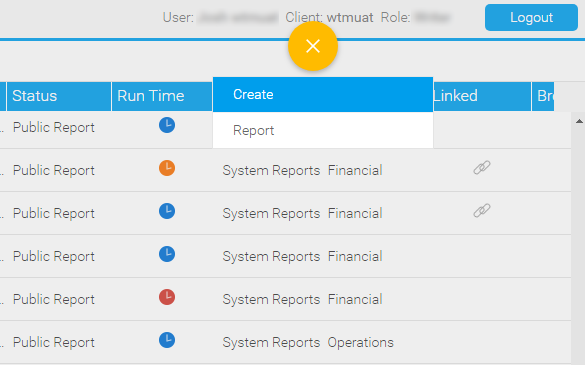Click System Reports Financial in the orange clock row
585x365 pixels.
(x=302, y=171)
